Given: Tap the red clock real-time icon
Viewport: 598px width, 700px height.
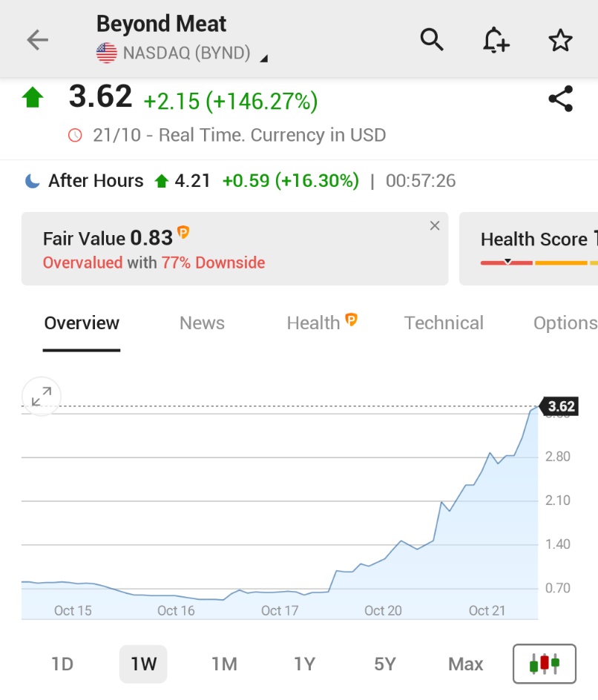Looking at the screenshot, I should click(75, 135).
